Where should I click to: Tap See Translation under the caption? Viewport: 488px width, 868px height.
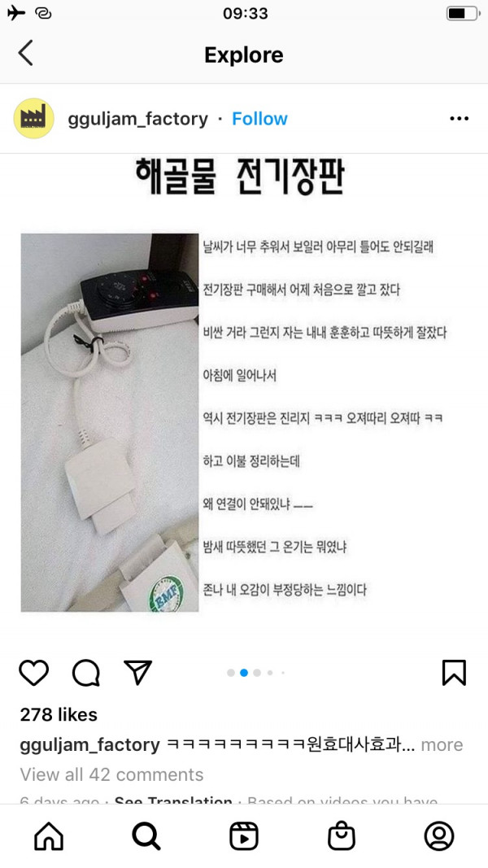point(173,800)
